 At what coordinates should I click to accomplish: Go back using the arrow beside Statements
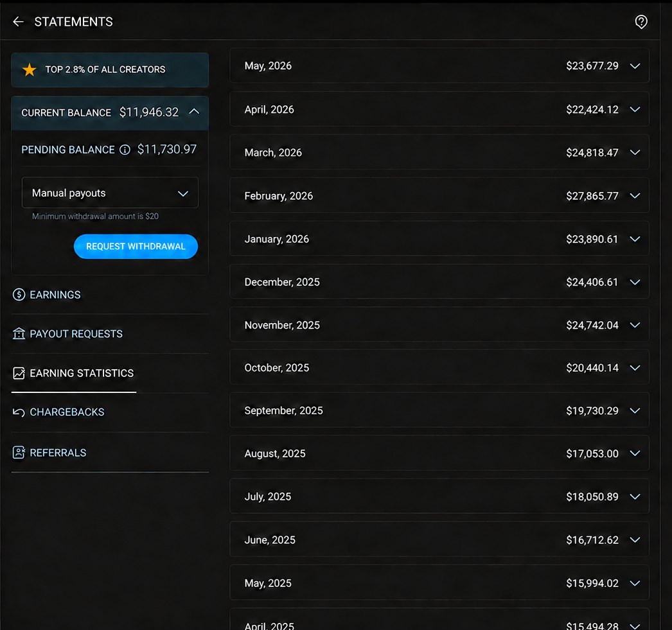tap(18, 21)
